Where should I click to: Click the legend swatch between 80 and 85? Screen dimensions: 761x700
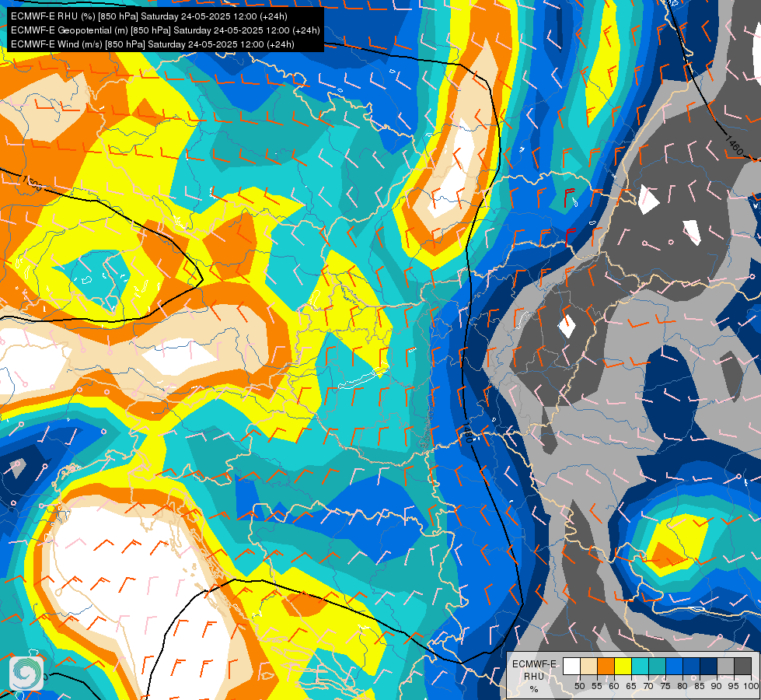tap(692, 666)
